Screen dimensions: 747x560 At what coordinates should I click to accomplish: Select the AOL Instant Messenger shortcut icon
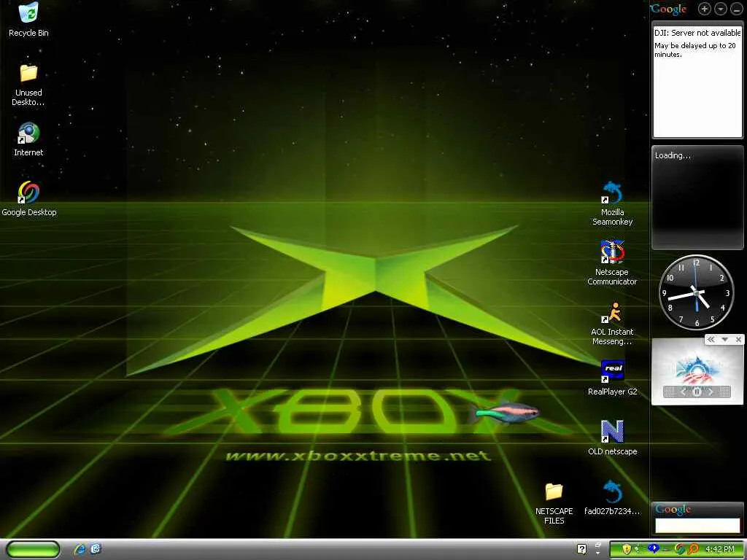coord(612,312)
